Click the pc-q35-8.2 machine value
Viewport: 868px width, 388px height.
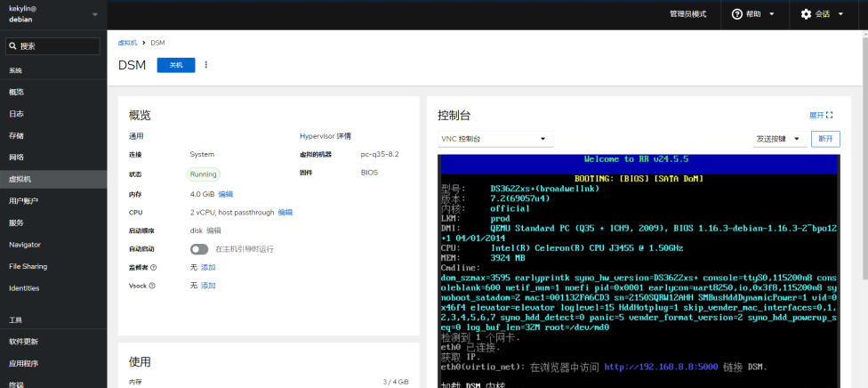(x=380, y=154)
